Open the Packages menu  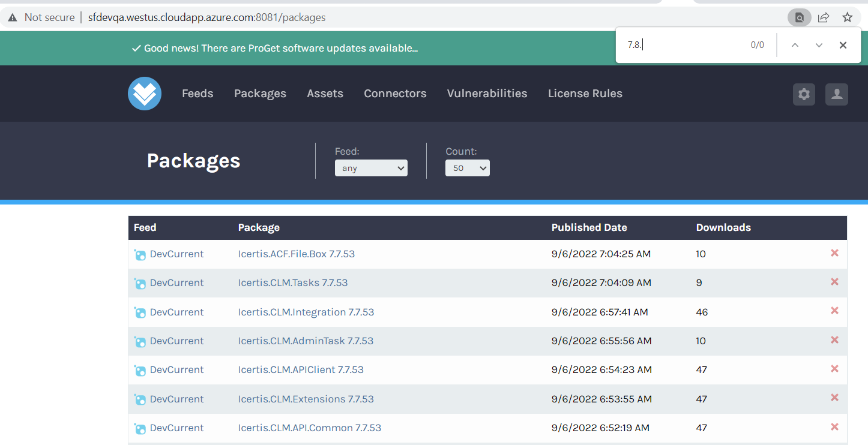[x=260, y=94]
